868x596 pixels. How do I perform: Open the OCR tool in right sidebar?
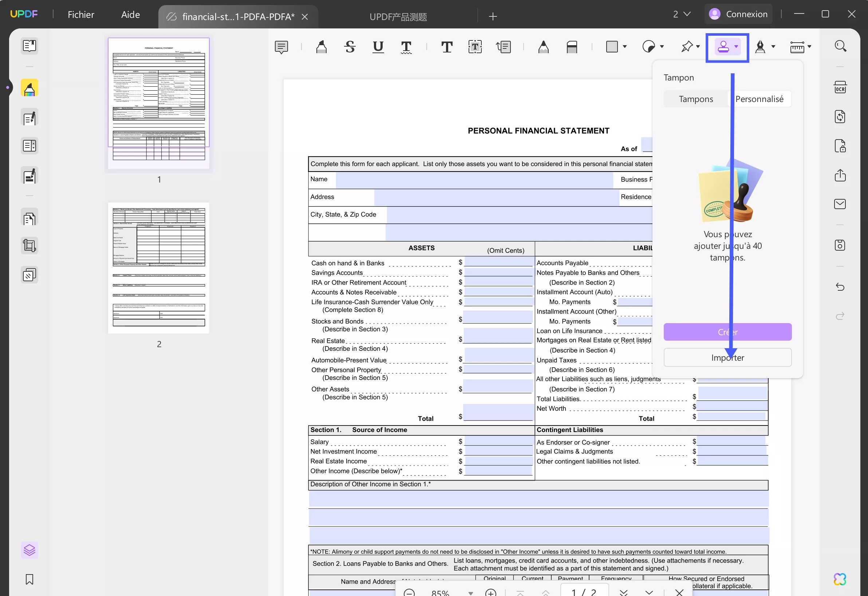coord(840,87)
